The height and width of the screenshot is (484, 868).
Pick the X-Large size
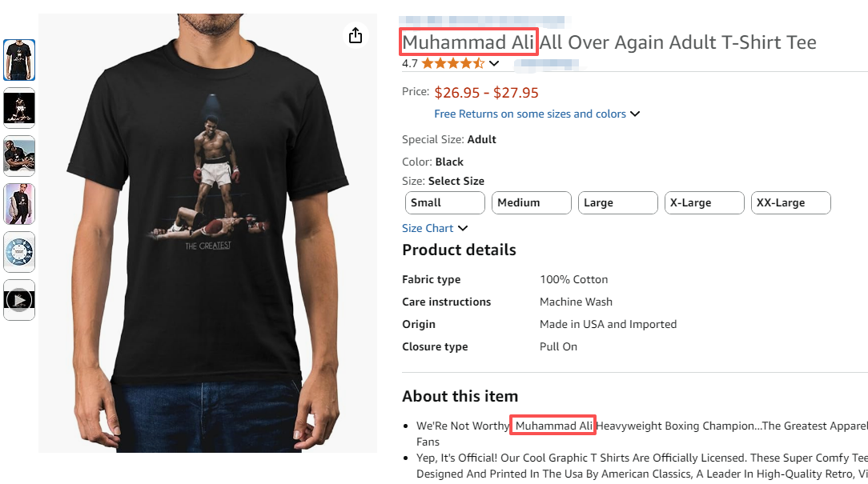[x=704, y=203]
